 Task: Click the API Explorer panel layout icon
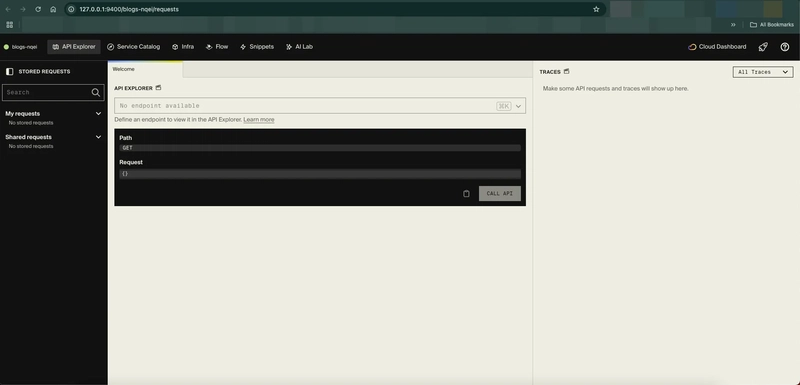[158, 88]
